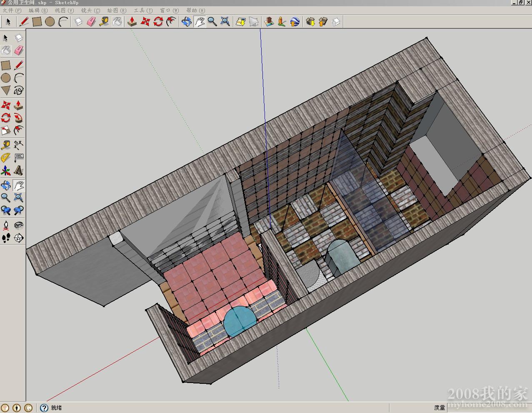Click Zoom Extents in the top toolbar
This screenshot has width=532, height=413.
coord(225,22)
